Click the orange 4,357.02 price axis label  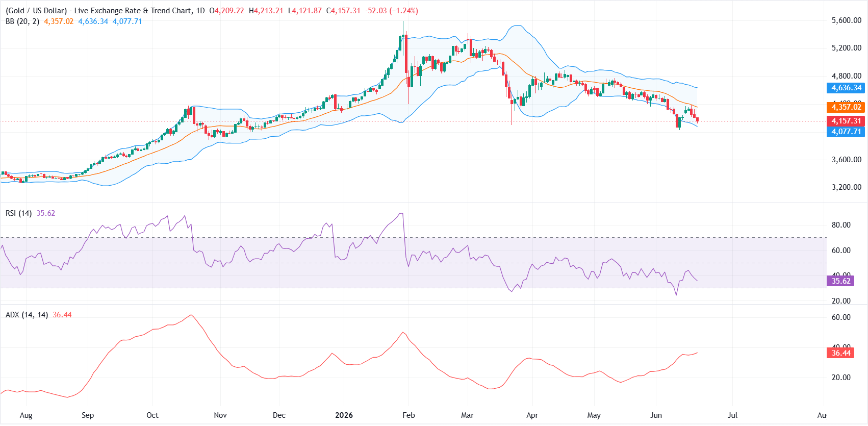click(846, 107)
